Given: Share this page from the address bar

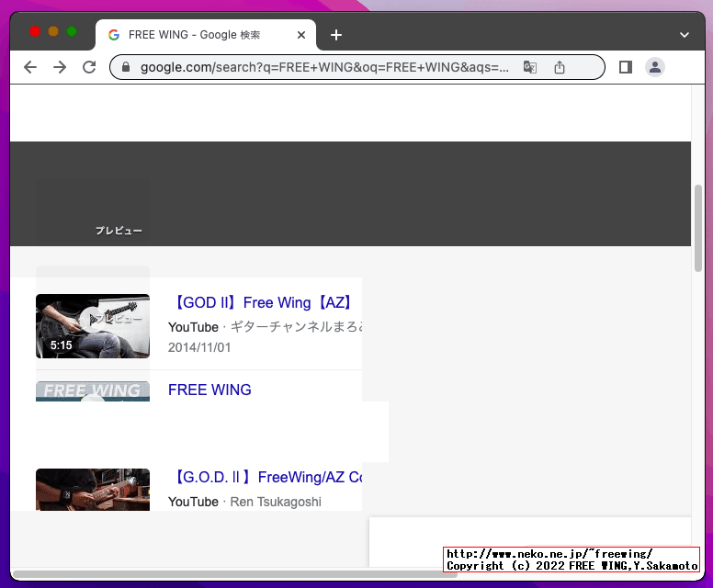Looking at the screenshot, I should [x=560, y=67].
